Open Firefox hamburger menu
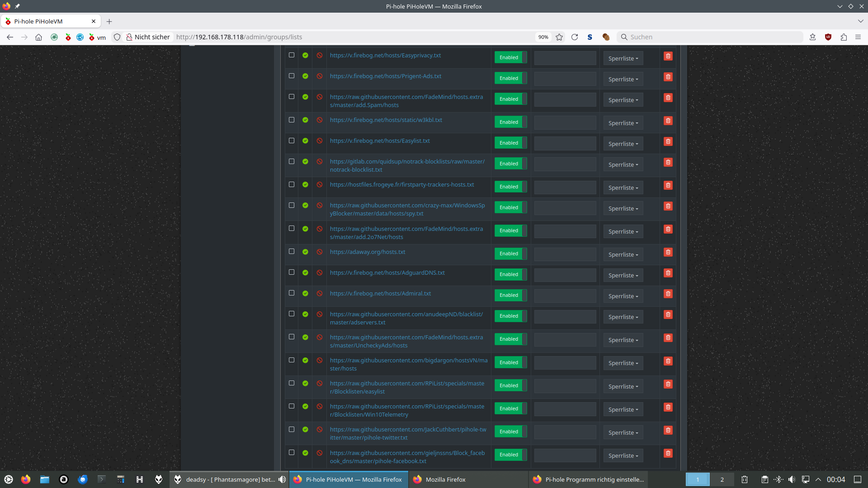The height and width of the screenshot is (488, 868). click(858, 37)
